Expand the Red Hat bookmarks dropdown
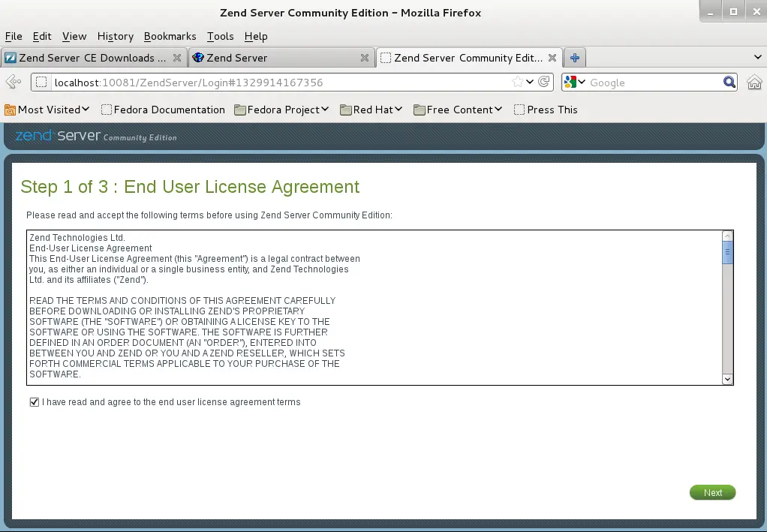The width and height of the screenshot is (767, 532). pos(399,109)
